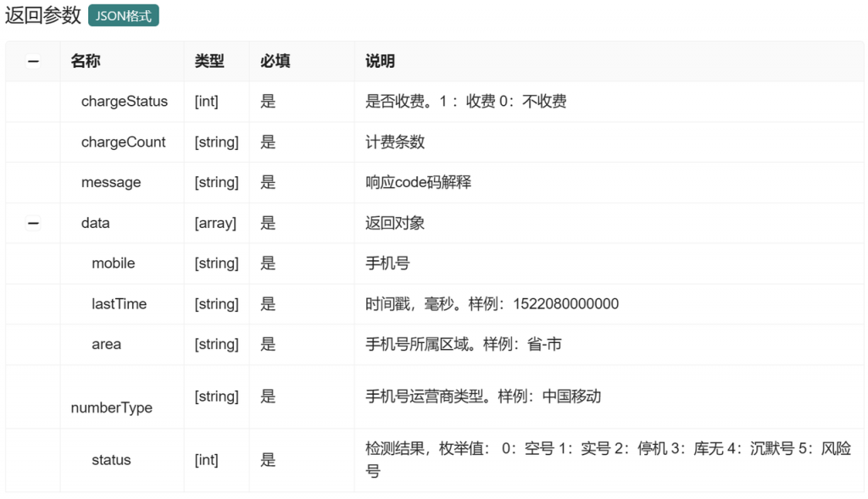Screen dimensions: 868x499
Task: Click the 必填 column header
Action: point(275,61)
